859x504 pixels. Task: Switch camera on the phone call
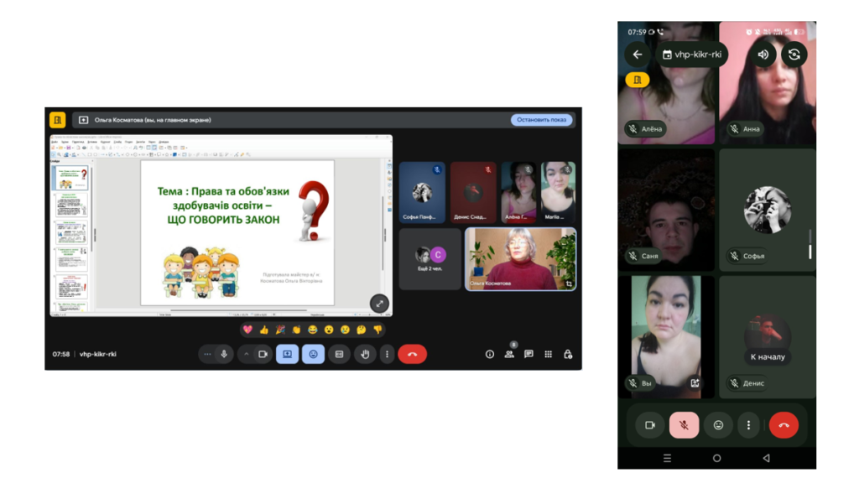794,55
